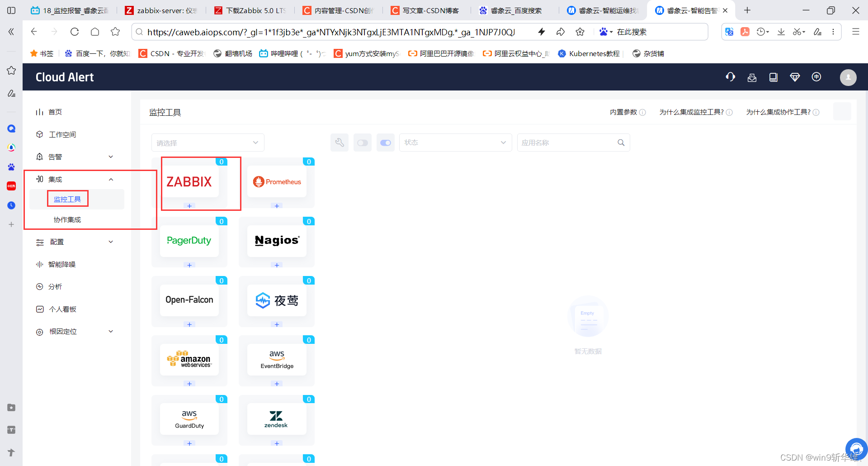Select the Open-Falcon integration card
Screen dimensions: 868x466
click(x=189, y=300)
